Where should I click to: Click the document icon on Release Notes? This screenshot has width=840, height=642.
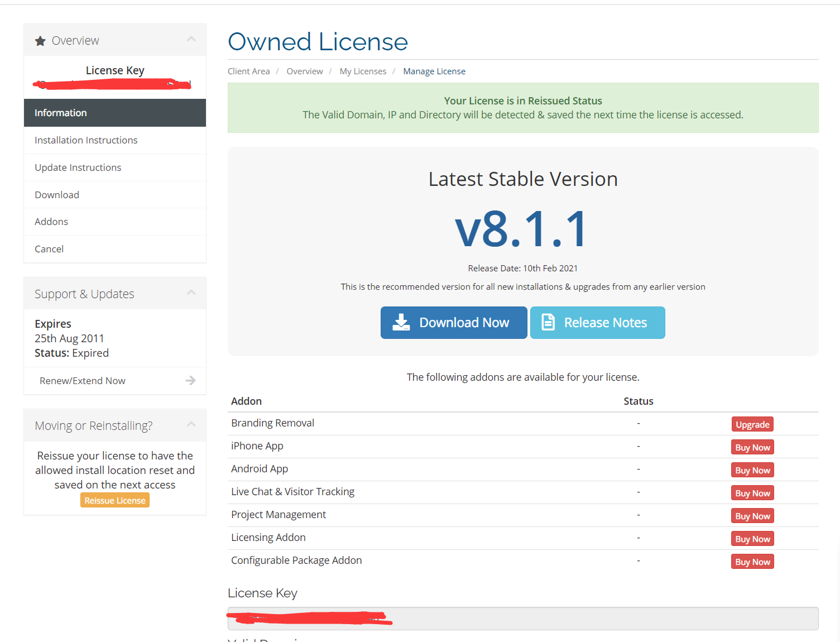[548, 322]
